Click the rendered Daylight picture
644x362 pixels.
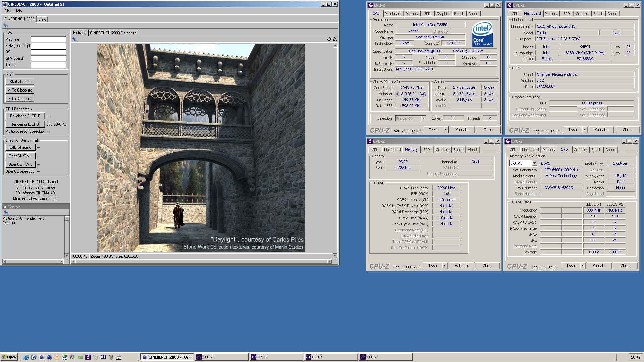201,148
